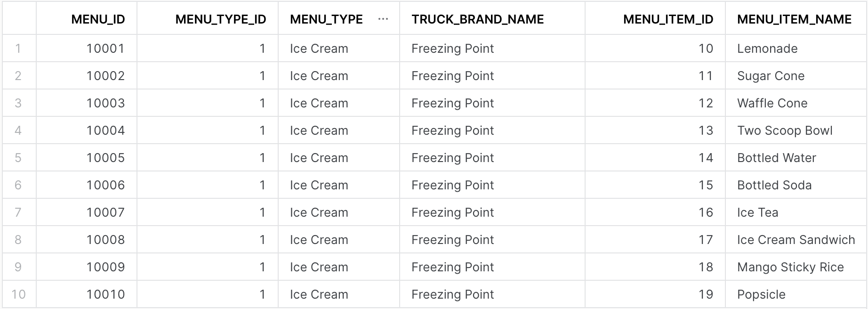Select the MENU_TYPE_ID column header
This screenshot has height=309, width=868.
coord(220,19)
